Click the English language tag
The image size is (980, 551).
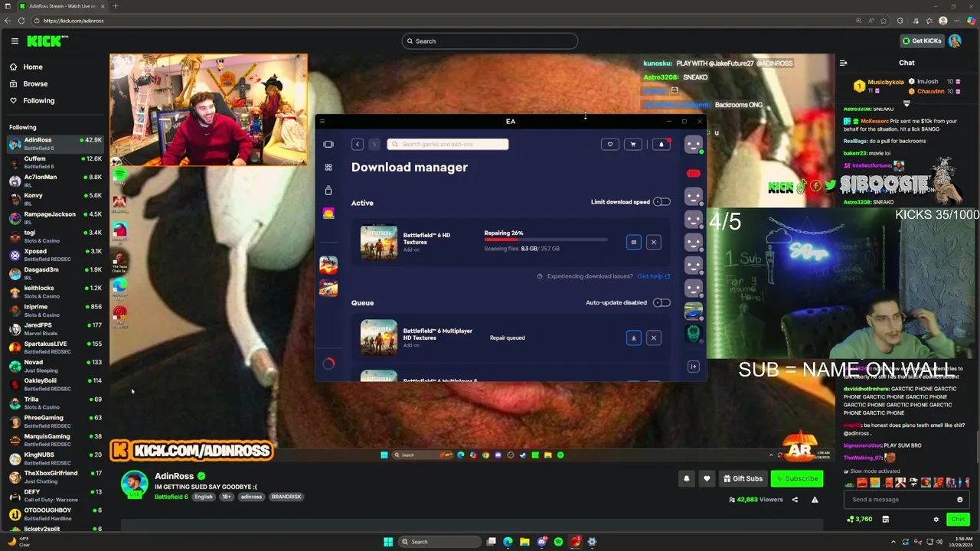coord(203,497)
